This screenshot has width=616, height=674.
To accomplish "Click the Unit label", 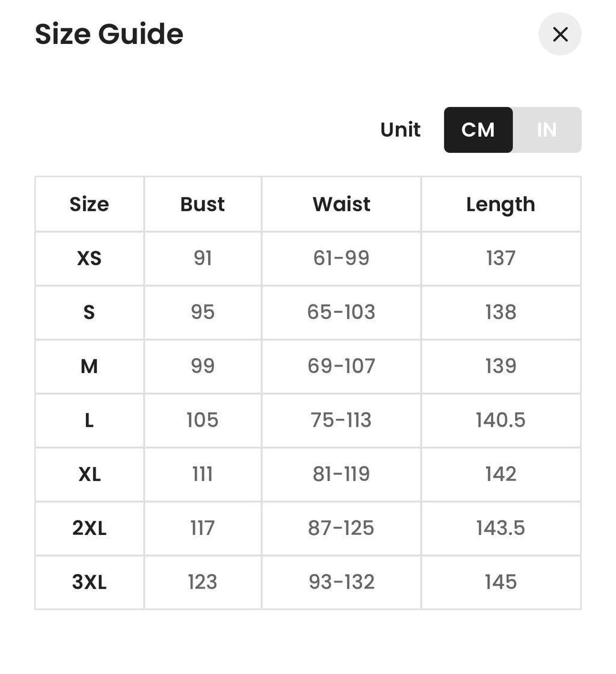I will [x=401, y=130].
